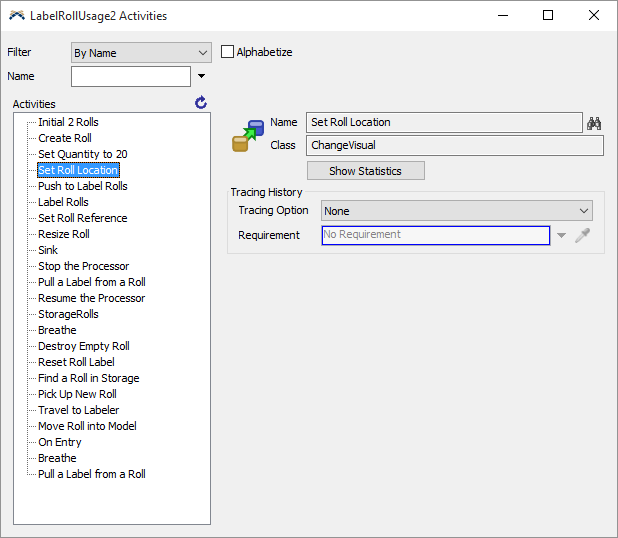Click the FlexSim icon in title bar

tap(16, 16)
